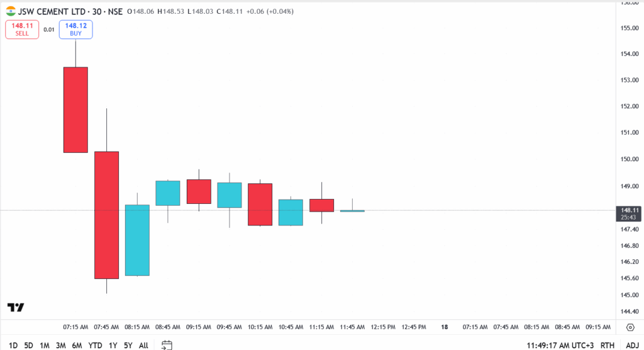Toggle ADJ price adjustment
The width and height of the screenshot is (644, 350).
click(x=631, y=345)
